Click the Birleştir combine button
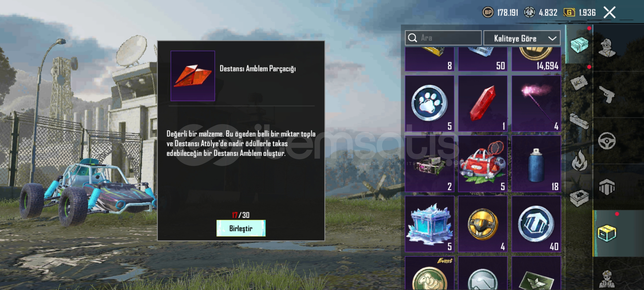 241,228
